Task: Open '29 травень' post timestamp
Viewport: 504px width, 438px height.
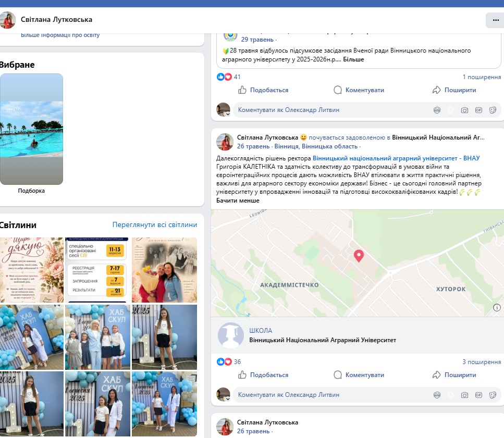Action: coord(257,40)
